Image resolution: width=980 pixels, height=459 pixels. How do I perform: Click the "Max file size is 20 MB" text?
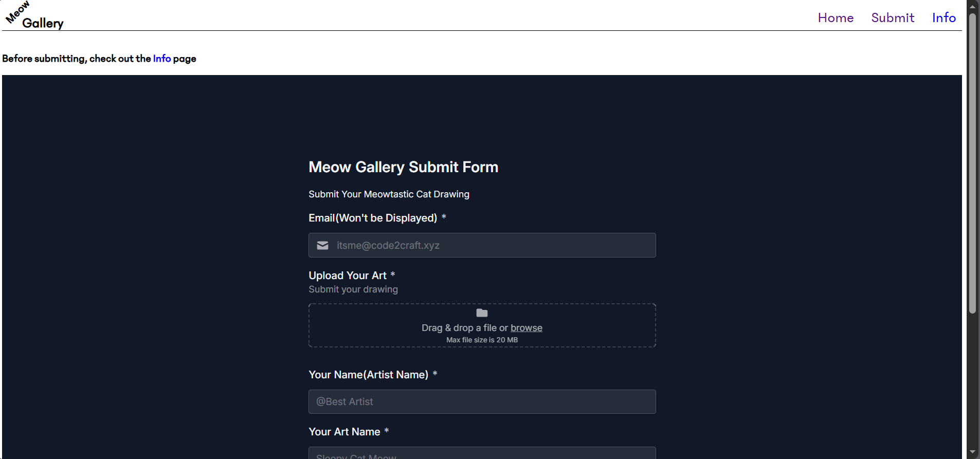click(482, 340)
